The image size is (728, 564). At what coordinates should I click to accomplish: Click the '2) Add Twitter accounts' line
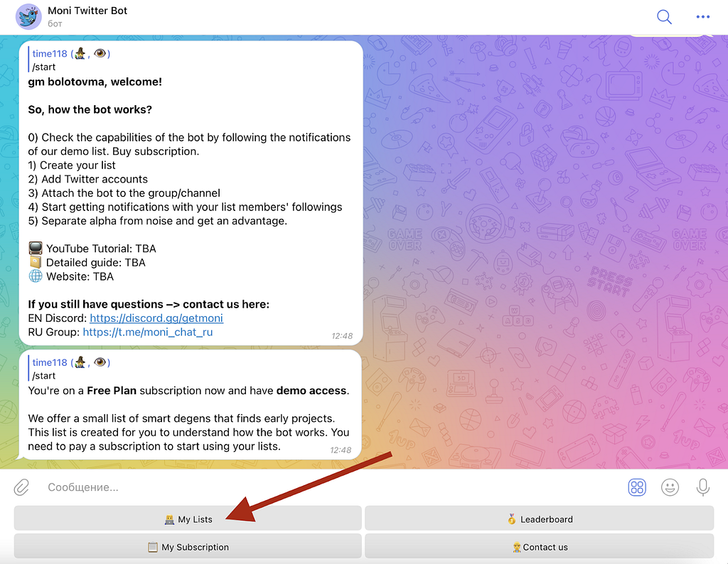pos(87,180)
